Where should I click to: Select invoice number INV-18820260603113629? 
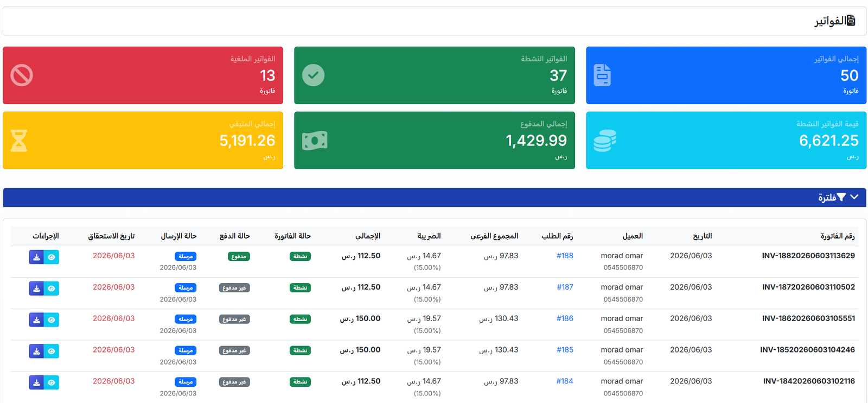click(x=808, y=255)
